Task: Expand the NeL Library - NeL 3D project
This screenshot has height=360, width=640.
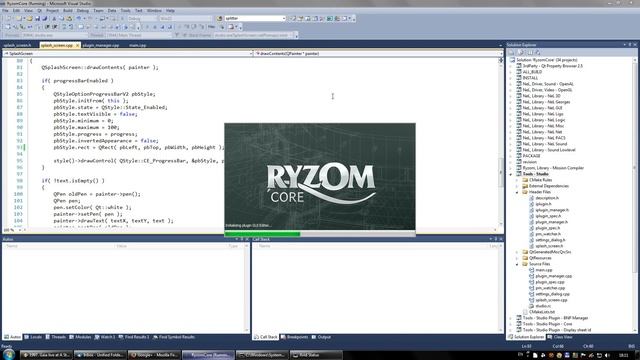Action: coord(511,96)
